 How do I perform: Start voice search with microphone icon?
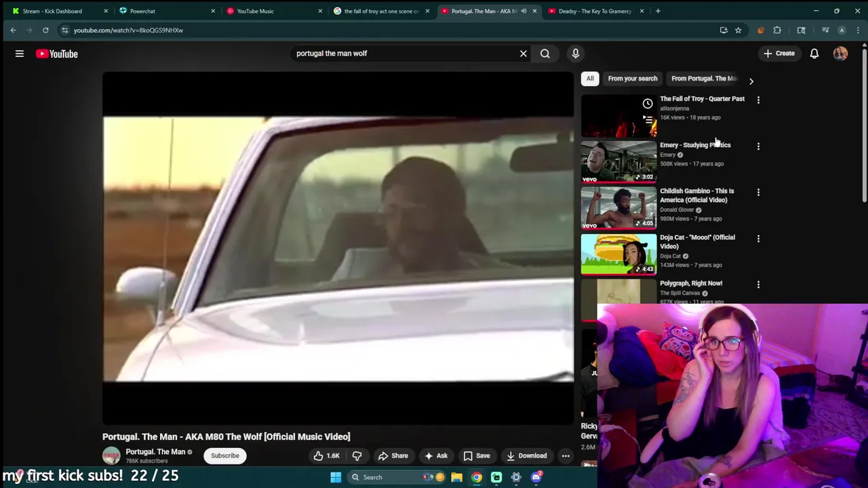575,54
